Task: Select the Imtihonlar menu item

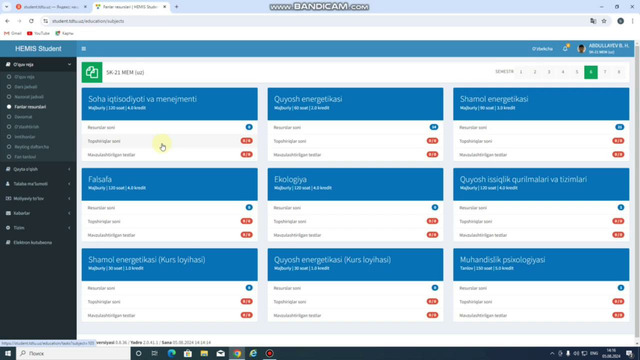Action: [25, 137]
